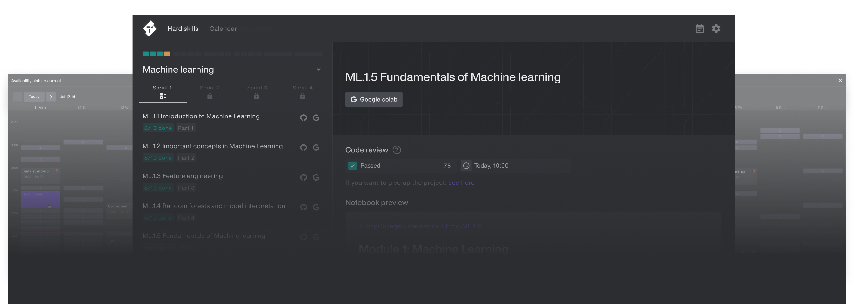This screenshot has width=868, height=304.
Task: Click the Google colab button
Action: 374,100
